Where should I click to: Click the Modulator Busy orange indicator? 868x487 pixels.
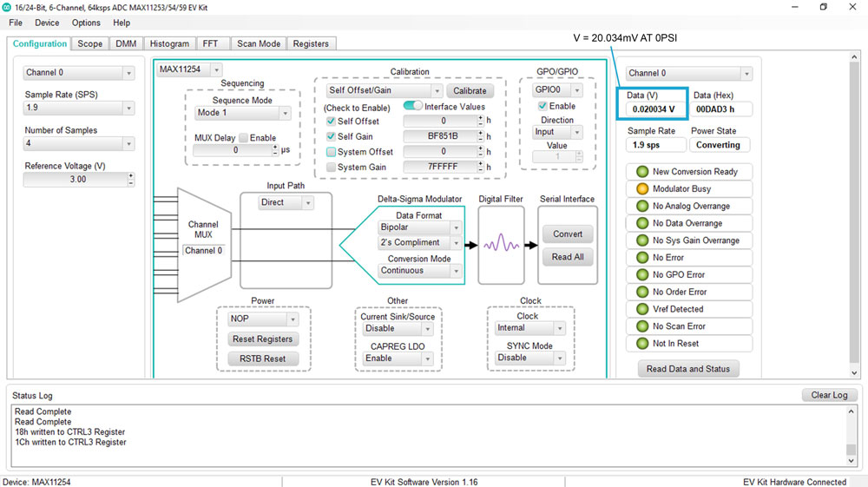click(643, 189)
